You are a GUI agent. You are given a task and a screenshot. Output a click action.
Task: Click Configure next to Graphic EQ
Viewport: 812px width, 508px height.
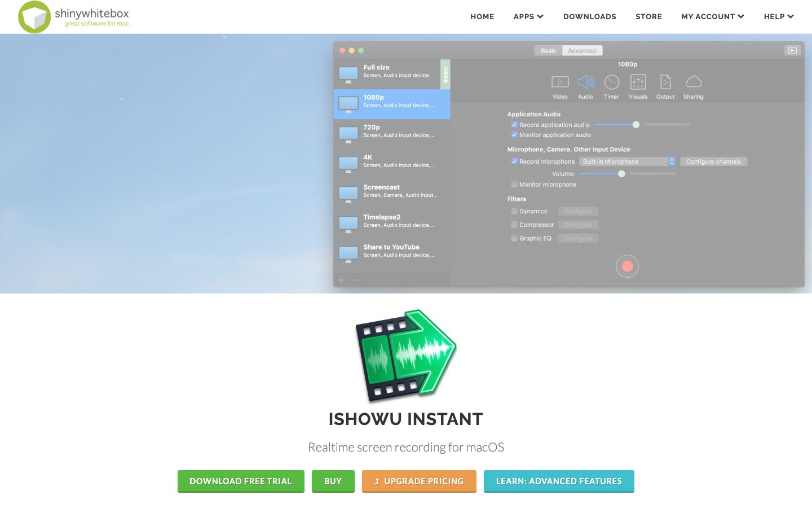click(x=578, y=238)
